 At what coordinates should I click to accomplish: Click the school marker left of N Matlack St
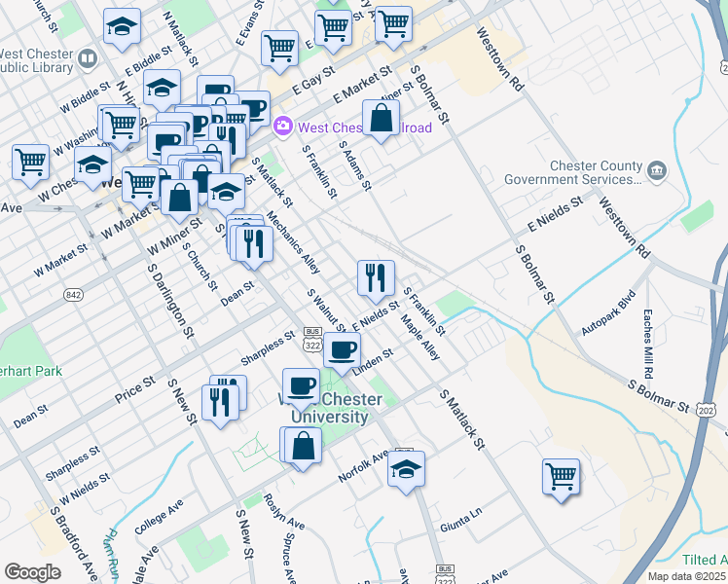point(122,30)
